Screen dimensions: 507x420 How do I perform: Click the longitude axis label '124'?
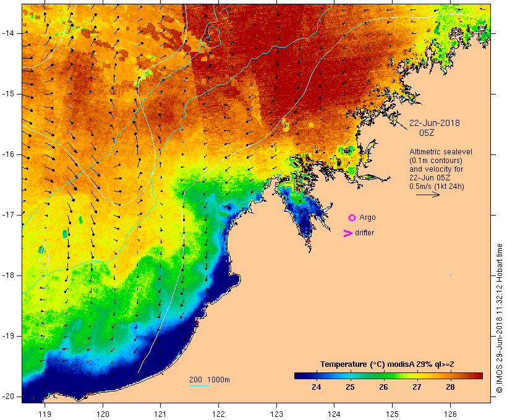334,414
